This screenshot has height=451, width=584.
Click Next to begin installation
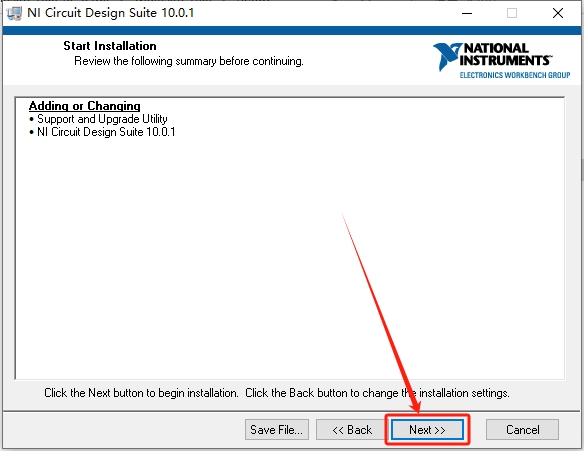[427, 430]
